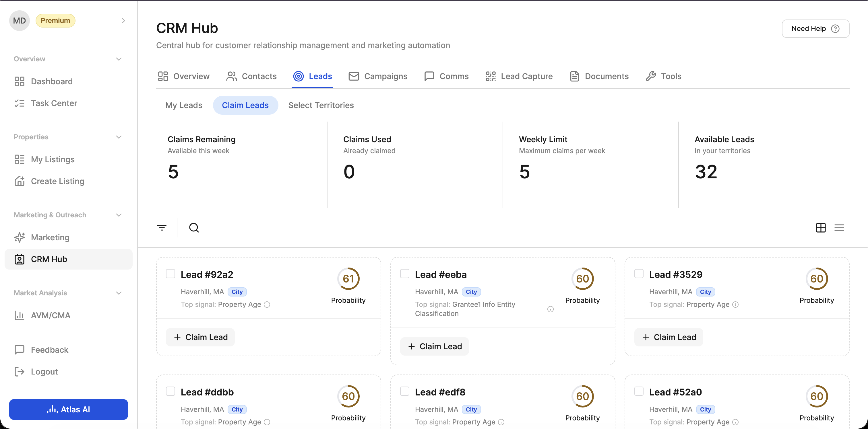
Task: Open the Select Territories sub-tab
Action: pos(321,105)
